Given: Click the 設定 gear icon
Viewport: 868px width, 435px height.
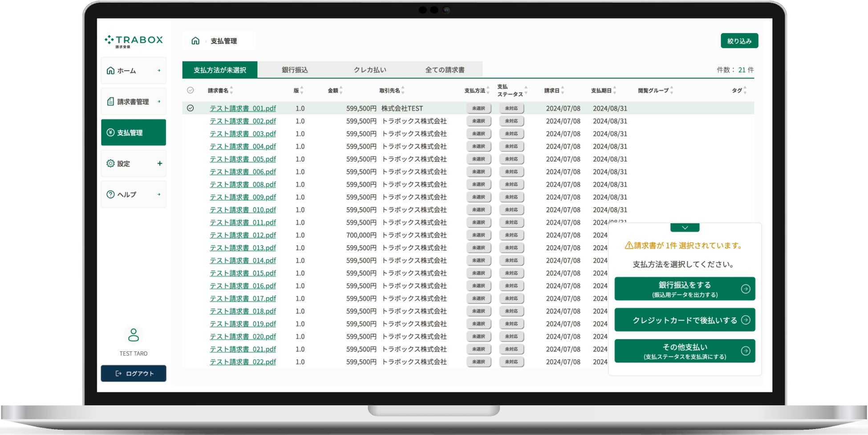Looking at the screenshot, I should (x=110, y=163).
